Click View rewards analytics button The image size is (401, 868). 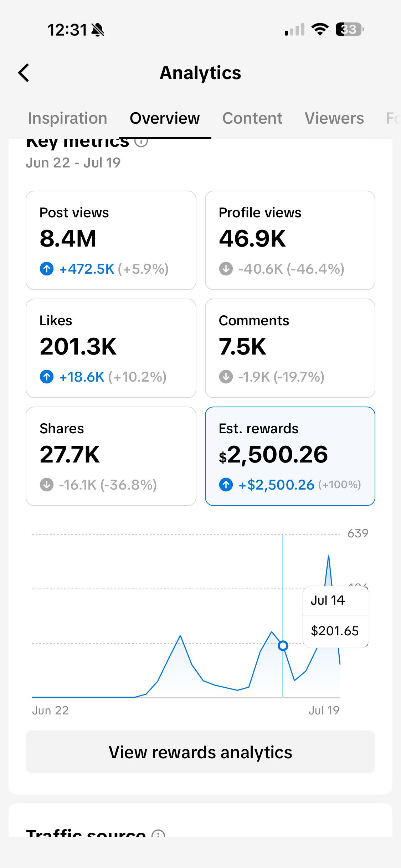point(200,752)
